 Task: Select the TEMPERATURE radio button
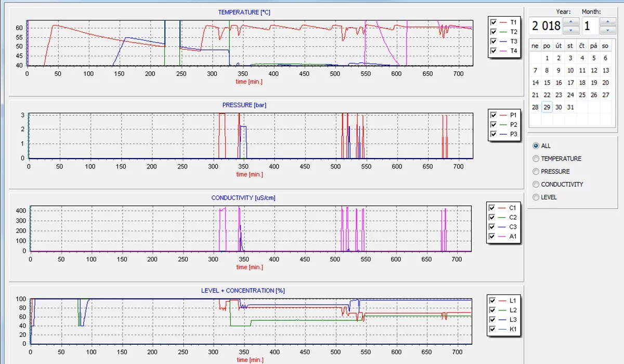[536, 159]
